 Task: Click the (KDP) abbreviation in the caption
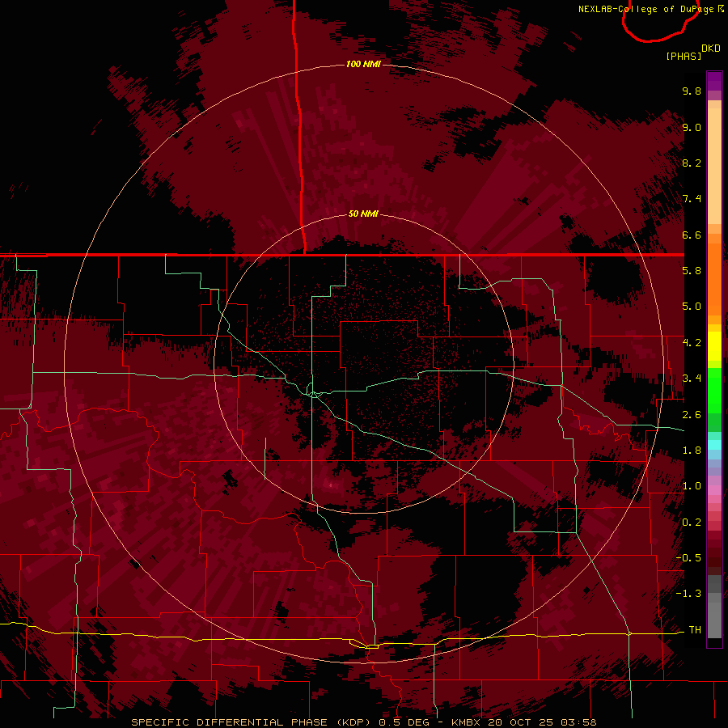(353, 722)
